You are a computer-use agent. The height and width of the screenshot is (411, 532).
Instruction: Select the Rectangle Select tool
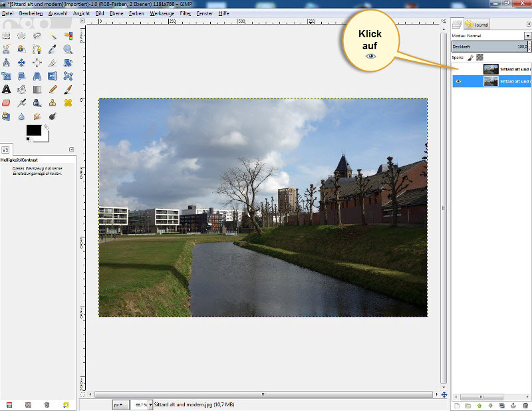coord(7,35)
